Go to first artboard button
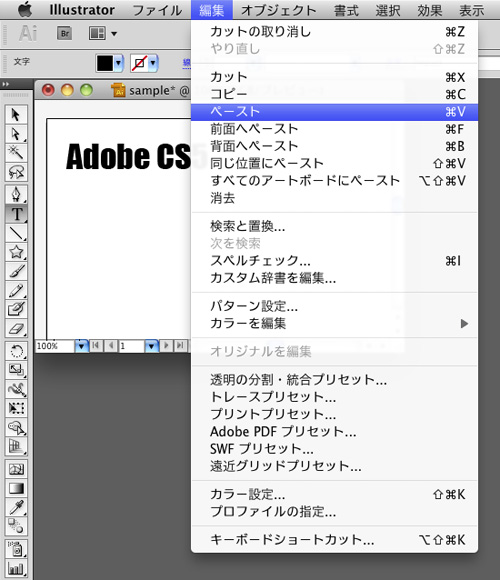Image resolution: width=500 pixels, height=580 pixels. pos(96,346)
